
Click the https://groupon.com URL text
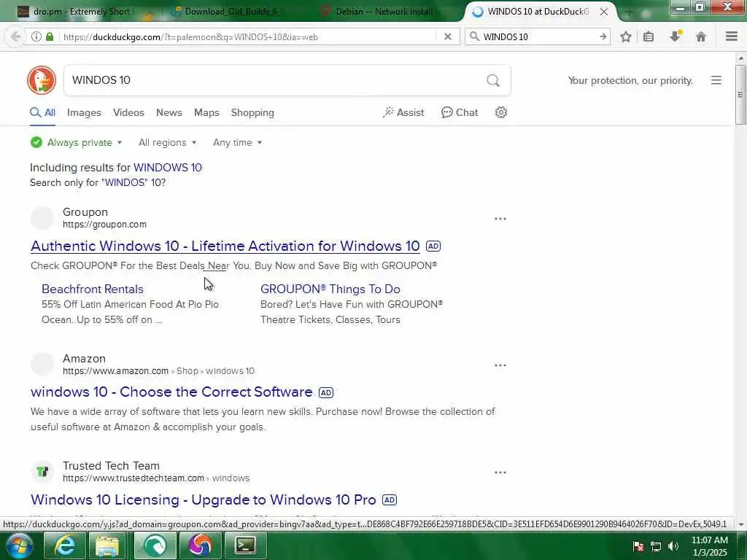(104, 225)
